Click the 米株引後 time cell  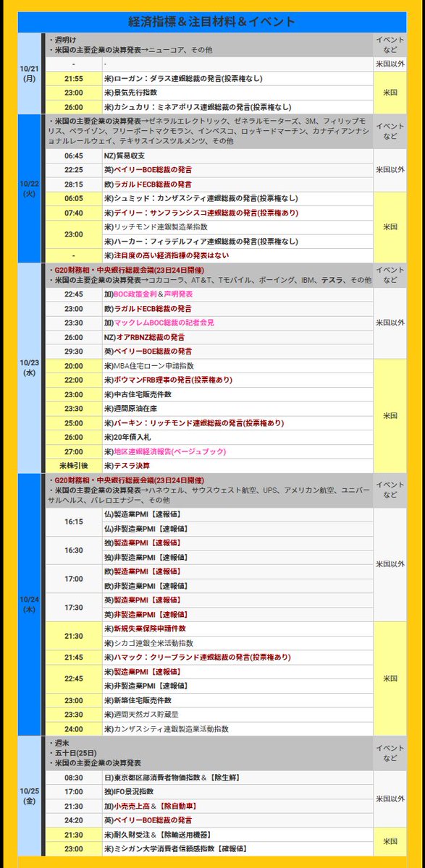(73, 466)
